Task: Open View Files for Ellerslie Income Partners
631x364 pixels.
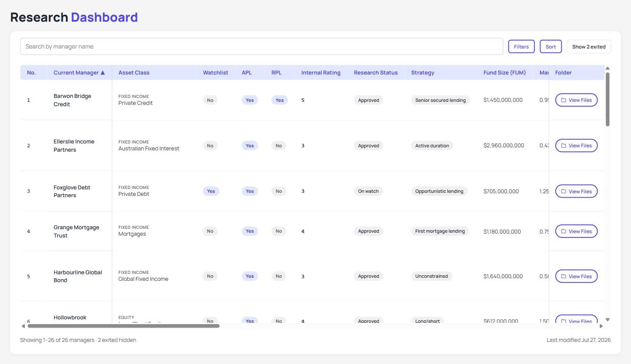Action: pyautogui.click(x=576, y=146)
